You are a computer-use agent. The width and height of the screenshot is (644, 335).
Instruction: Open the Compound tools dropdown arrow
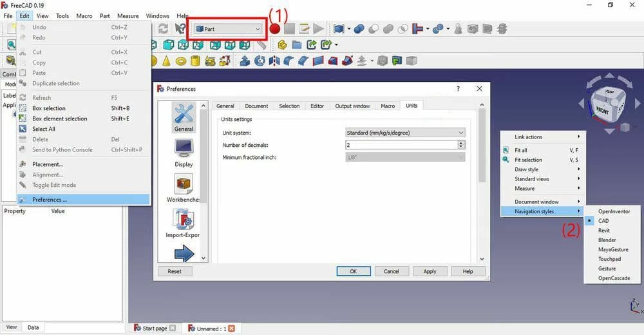(348, 29)
